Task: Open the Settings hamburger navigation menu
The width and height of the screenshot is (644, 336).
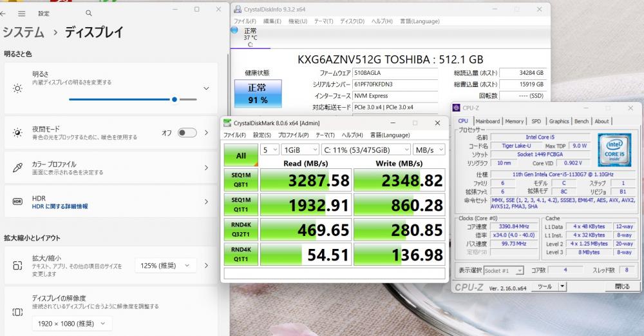Action: pos(22,14)
